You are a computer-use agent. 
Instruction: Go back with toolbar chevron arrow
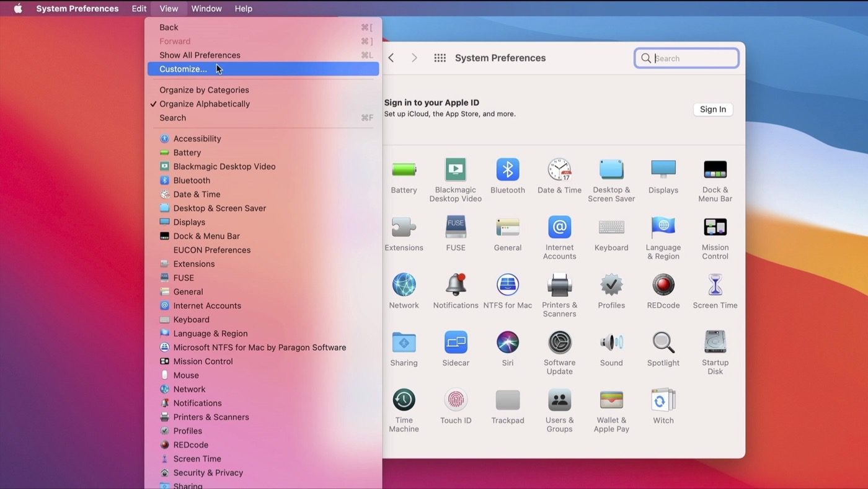[x=391, y=58]
